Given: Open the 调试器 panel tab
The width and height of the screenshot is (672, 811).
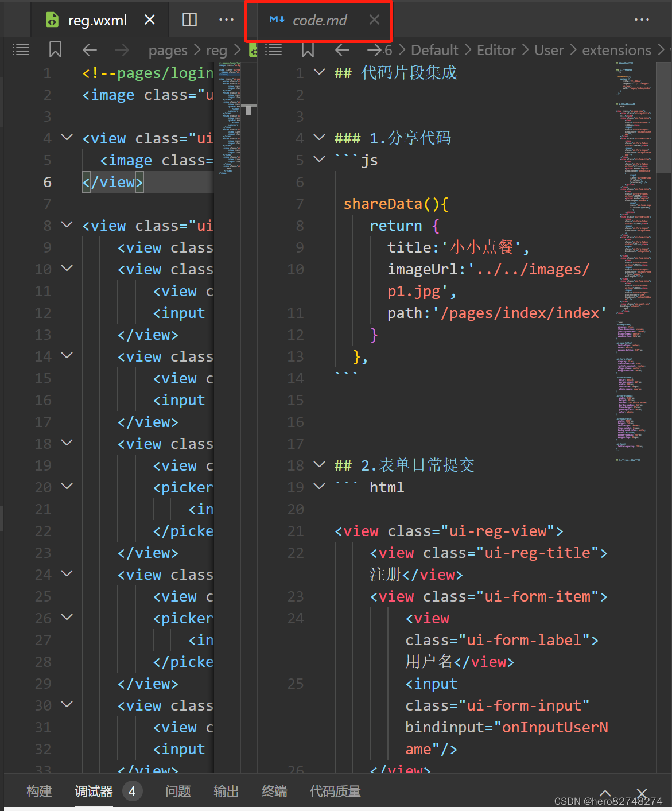Looking at the screenshot, I should click(94, 791).
